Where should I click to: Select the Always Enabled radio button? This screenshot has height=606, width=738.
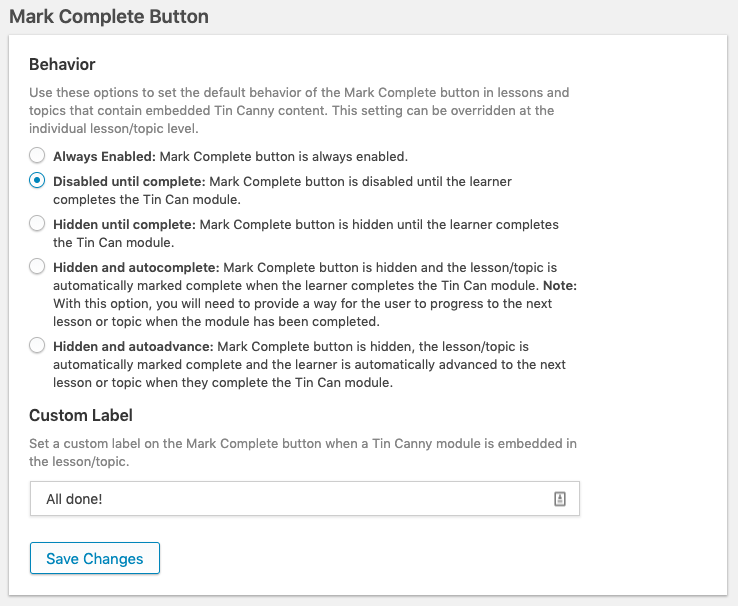click(37, 156)
